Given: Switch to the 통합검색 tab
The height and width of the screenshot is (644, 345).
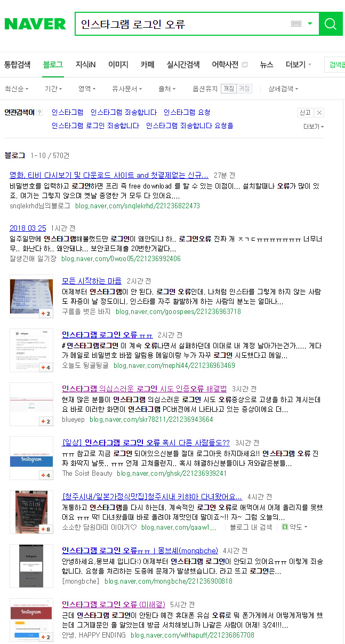Looking at the screenshot, I should click(x=18, y=65).
